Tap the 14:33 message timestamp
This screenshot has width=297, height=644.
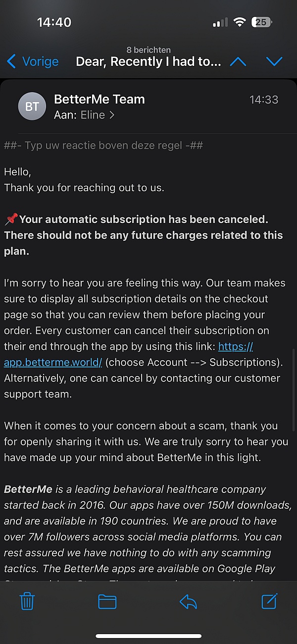(x=263, y=100)
